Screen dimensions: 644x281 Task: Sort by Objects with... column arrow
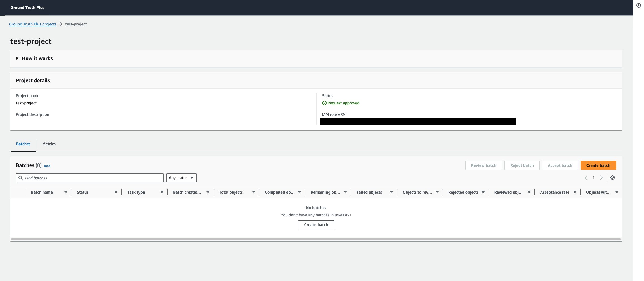(617, 192)
